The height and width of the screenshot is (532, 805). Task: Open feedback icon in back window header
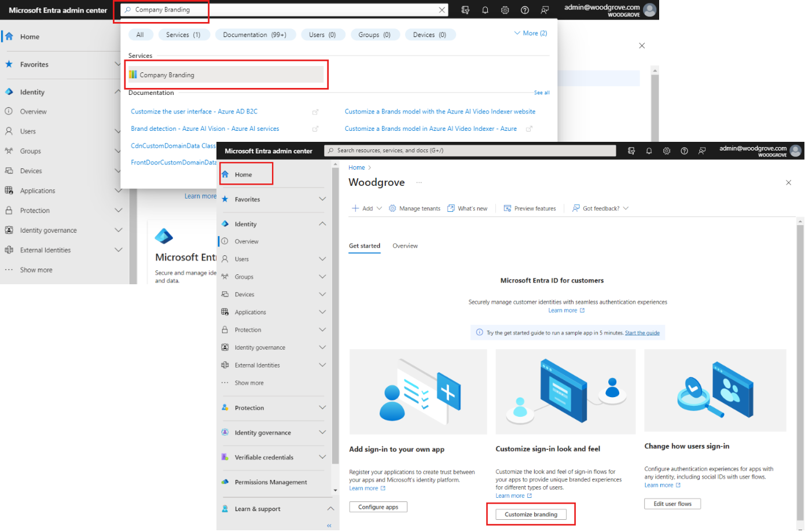pos(545,10)
